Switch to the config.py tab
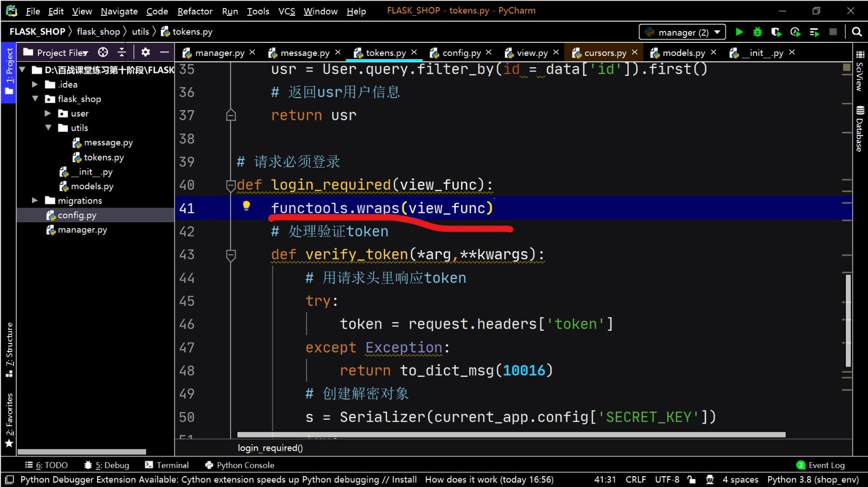This screenshot has height=487, width=868. point(461,53)
